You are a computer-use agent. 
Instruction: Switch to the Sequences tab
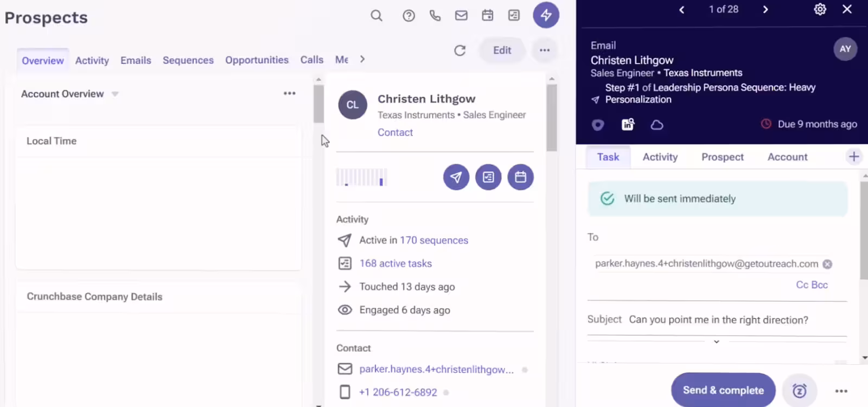tap(188, 60)
